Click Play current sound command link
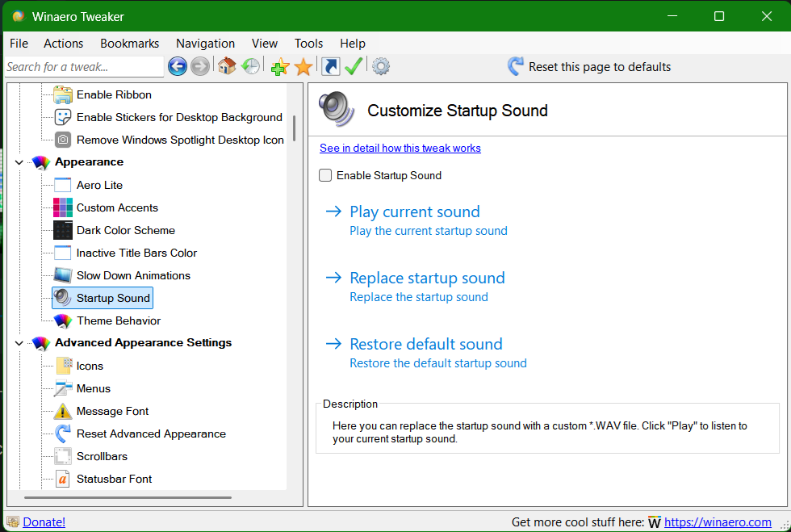Viewport: 791px width, 532px height. [415, 220]
